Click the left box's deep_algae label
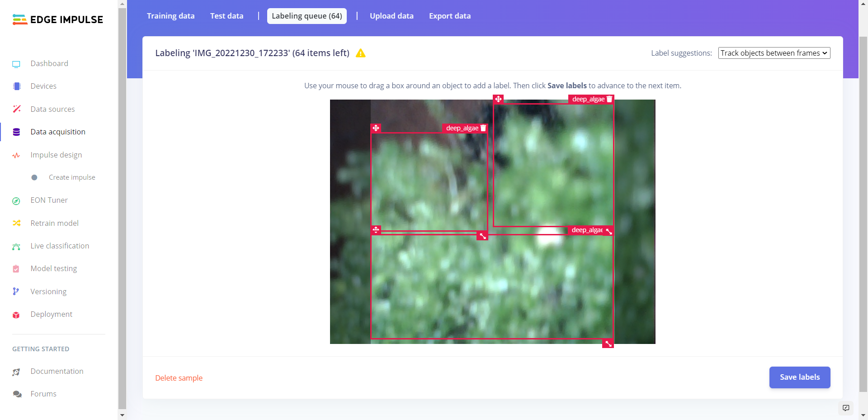This screenshot has height=420, width=868. (462, 128)
